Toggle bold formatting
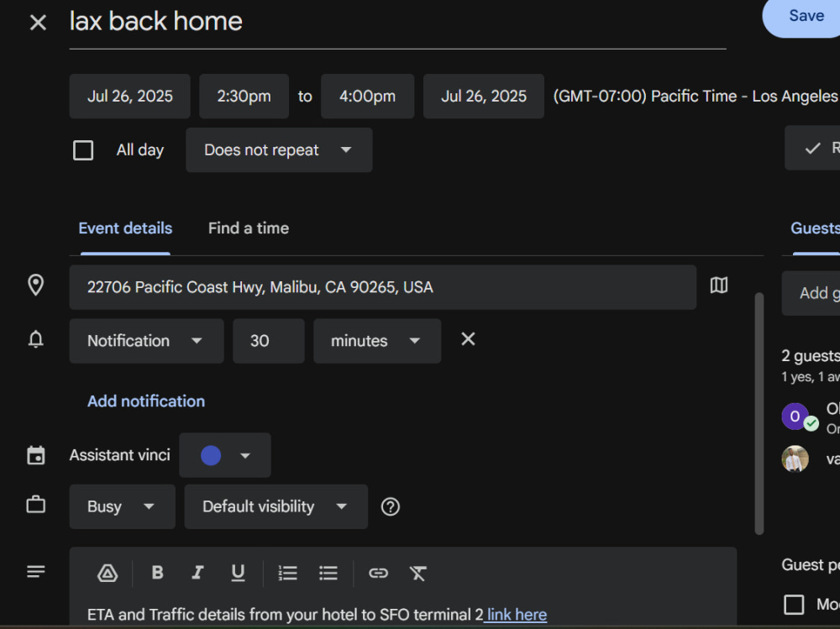The width and height of the screenshot is (840, 629). coord(158,574)
